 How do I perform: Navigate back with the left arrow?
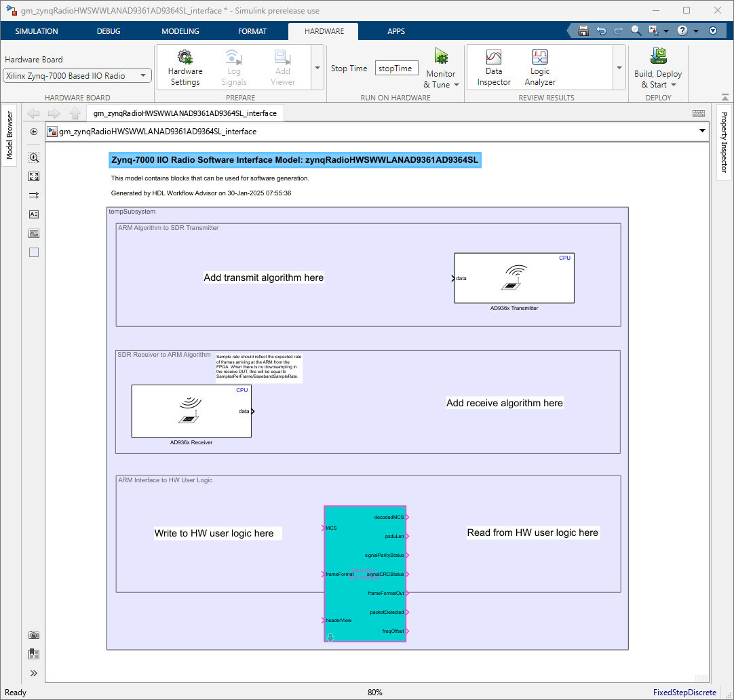pyautogui.click(x=34, y=113)
